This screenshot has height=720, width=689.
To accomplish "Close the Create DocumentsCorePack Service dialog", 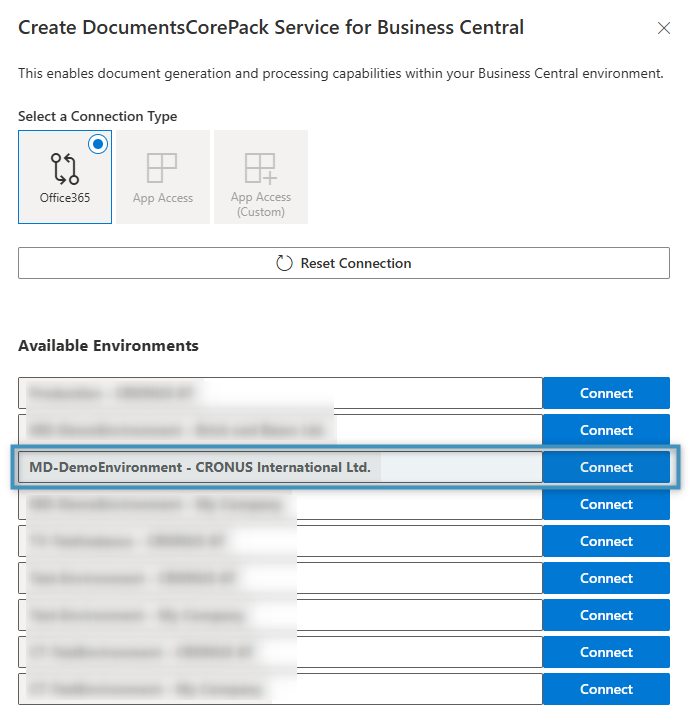I will tap(664, 28).
